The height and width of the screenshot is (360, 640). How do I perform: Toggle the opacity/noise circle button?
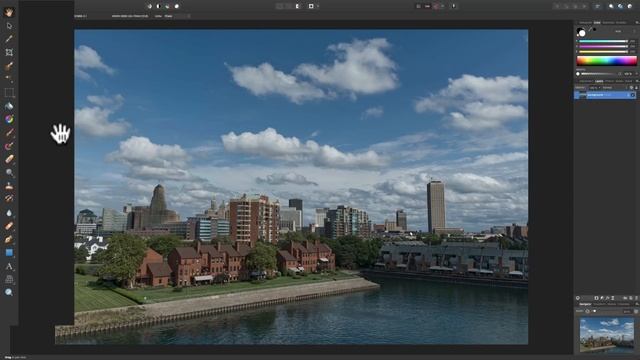click(x=578, y=74)
